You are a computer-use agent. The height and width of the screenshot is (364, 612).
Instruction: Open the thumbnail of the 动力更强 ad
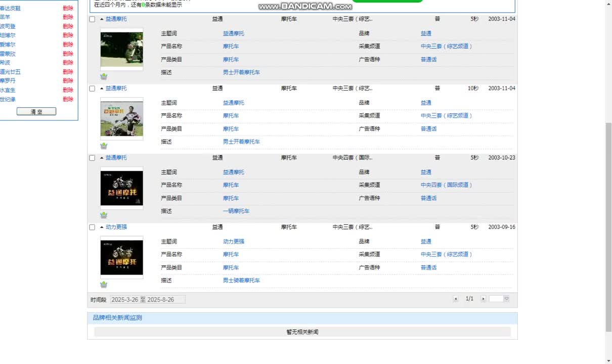click(x=121, y=257)
